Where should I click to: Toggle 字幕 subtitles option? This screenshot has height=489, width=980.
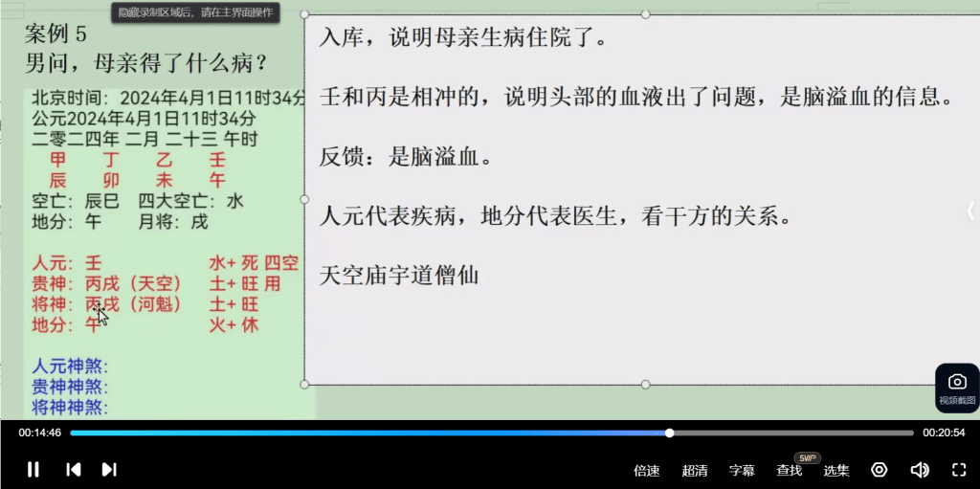(742, 471)
